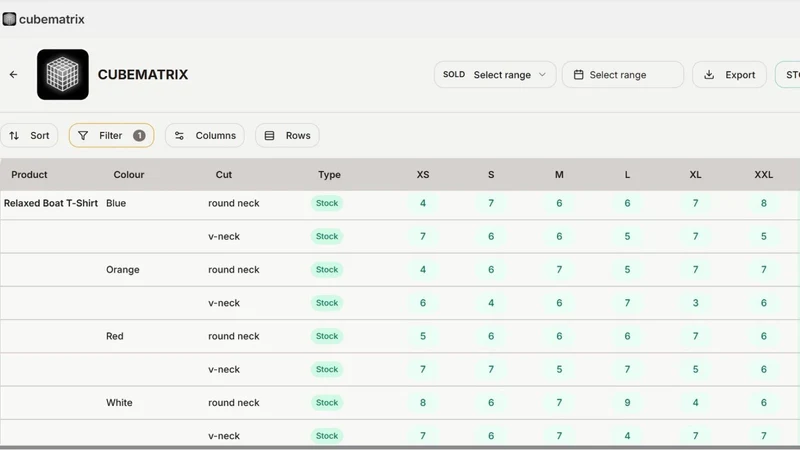This screenshot has width=800, height=450.
Task: Click the Columns sliders icon
Action: 179,136
